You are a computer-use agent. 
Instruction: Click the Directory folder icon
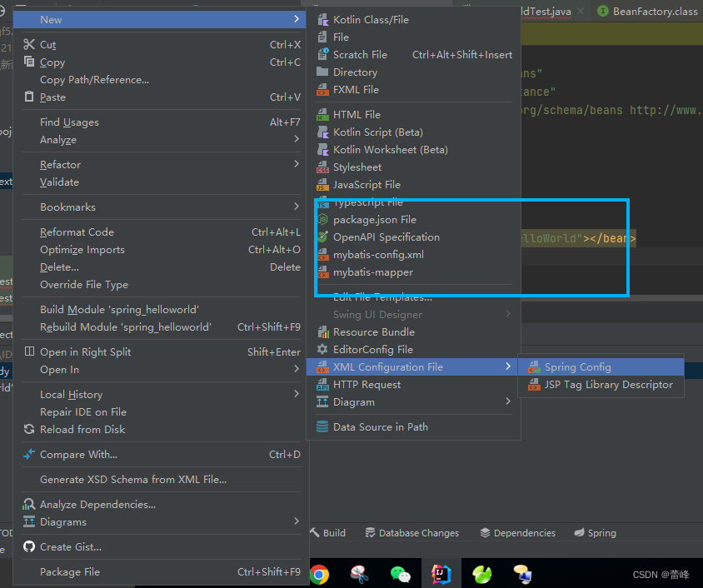pos(322,72)
